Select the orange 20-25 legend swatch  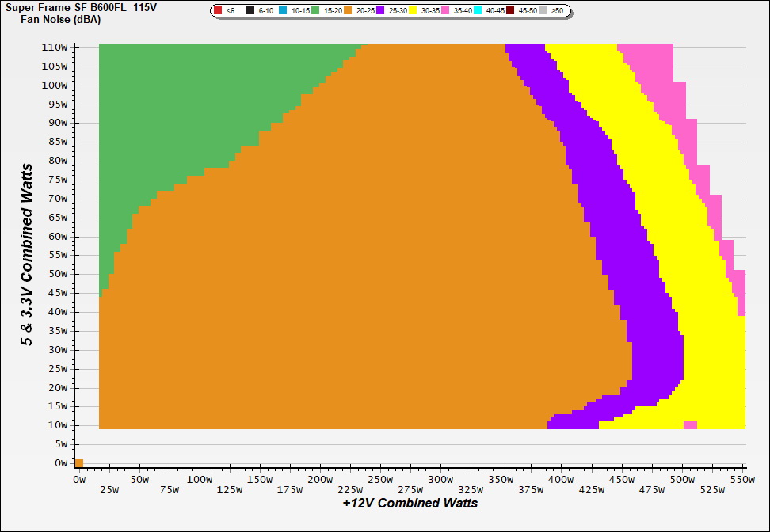point(348,11)
